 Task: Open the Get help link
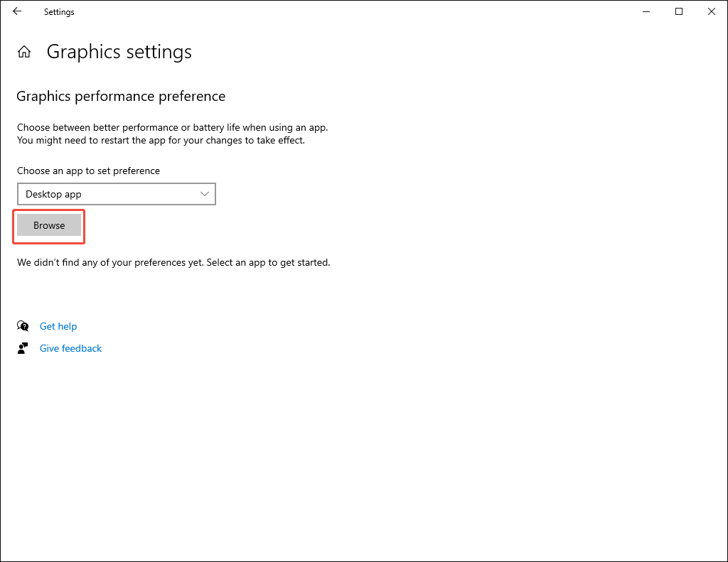pos(58,325)
